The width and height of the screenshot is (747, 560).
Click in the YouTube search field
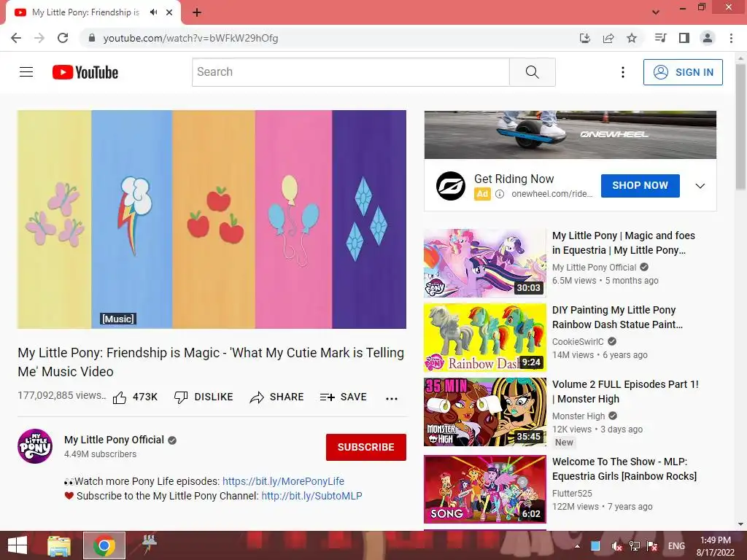click(351, 72)
